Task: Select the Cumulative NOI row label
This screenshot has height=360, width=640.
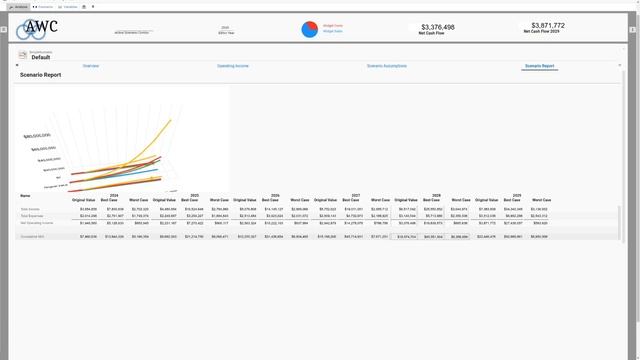Action: point(32,237)
